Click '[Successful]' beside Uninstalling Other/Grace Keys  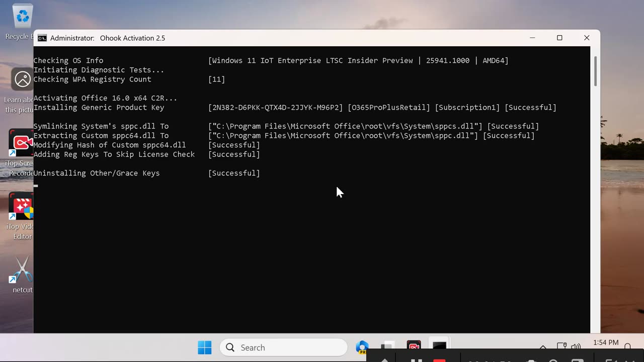(x=234, y=173)
